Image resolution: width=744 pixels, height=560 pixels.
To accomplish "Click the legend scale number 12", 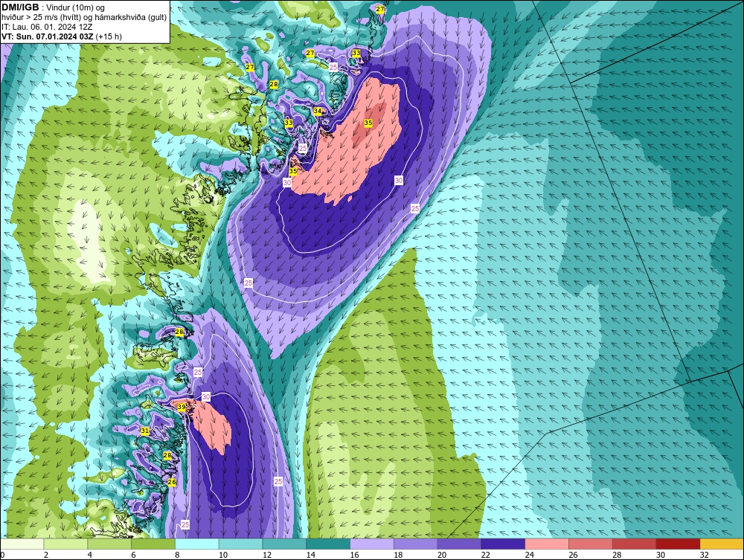I will (x=266, y=555).
